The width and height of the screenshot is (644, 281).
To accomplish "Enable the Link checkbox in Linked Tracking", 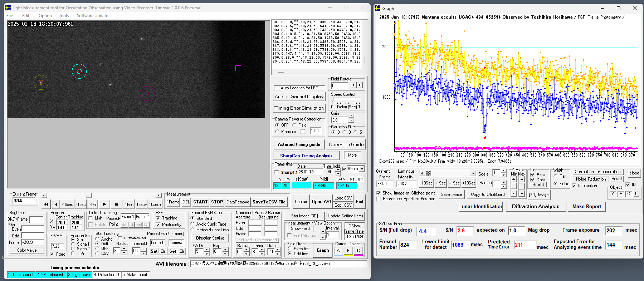I will point(91,218).
